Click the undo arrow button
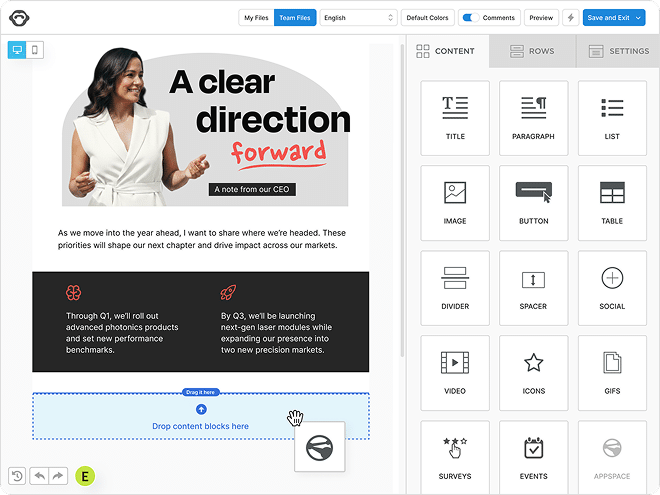The height and width of the screenshot is (495, 660). click(38, 476)
